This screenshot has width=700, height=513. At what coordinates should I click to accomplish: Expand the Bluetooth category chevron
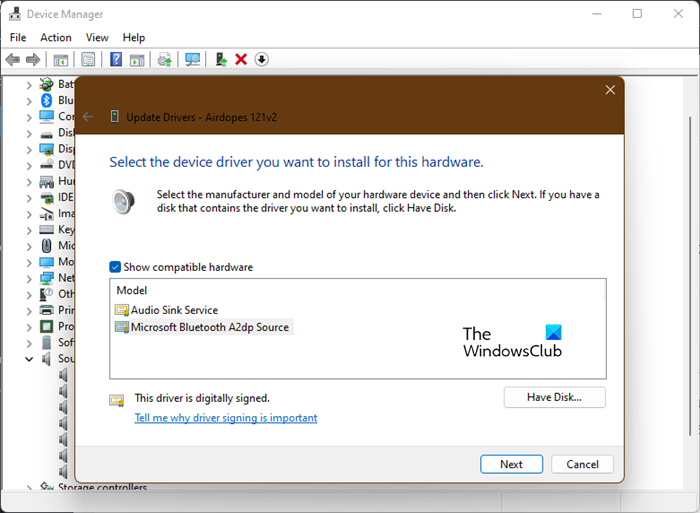pos(28,100)
